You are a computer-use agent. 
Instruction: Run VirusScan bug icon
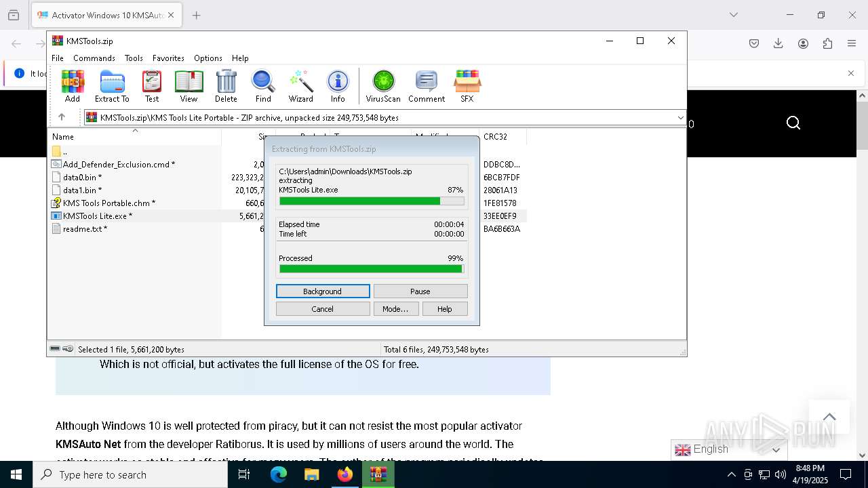383,86
